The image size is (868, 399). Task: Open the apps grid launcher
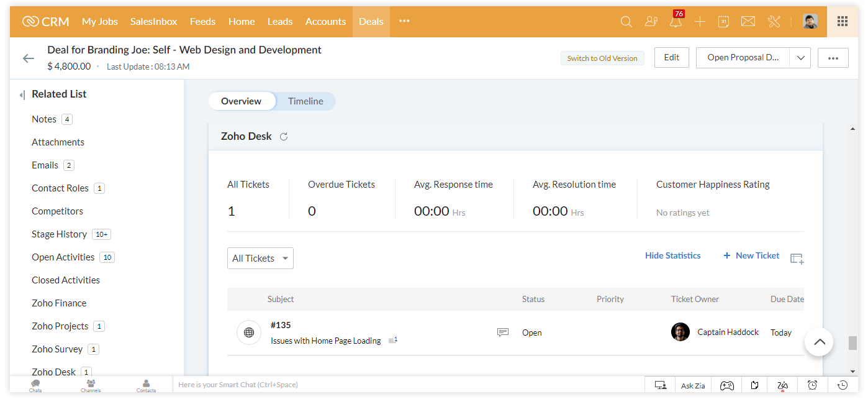point(843,22)
